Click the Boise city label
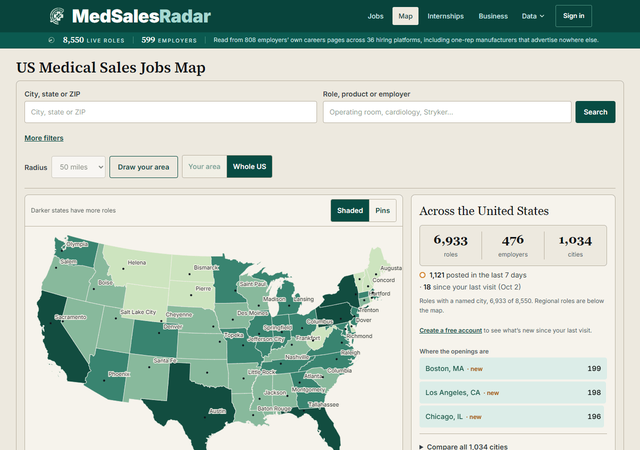640x450 pixels. pyautogui.click(x=105, y=283)
